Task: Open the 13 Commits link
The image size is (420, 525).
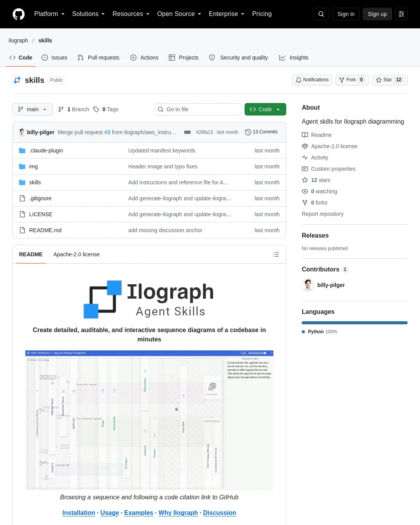Action: (261, 132)
